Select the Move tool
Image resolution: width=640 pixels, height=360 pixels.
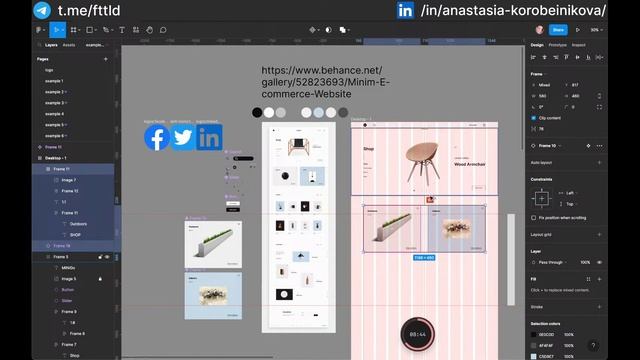click(x=56, y=30)
